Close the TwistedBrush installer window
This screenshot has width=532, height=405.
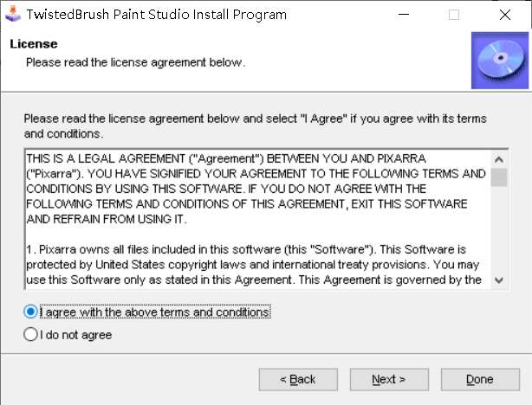pos(504,15)
